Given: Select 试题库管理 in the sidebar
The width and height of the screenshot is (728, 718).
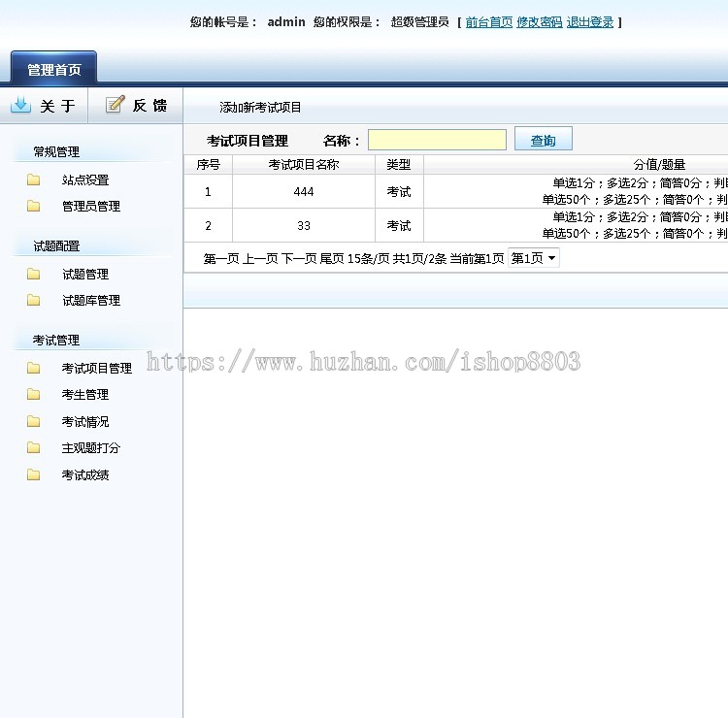Looking at the screenshot, I should tap(91, 301).
